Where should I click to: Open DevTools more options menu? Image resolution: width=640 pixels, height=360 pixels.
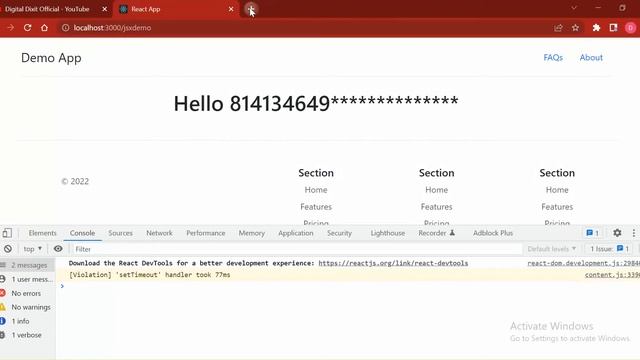pos(633,233)
